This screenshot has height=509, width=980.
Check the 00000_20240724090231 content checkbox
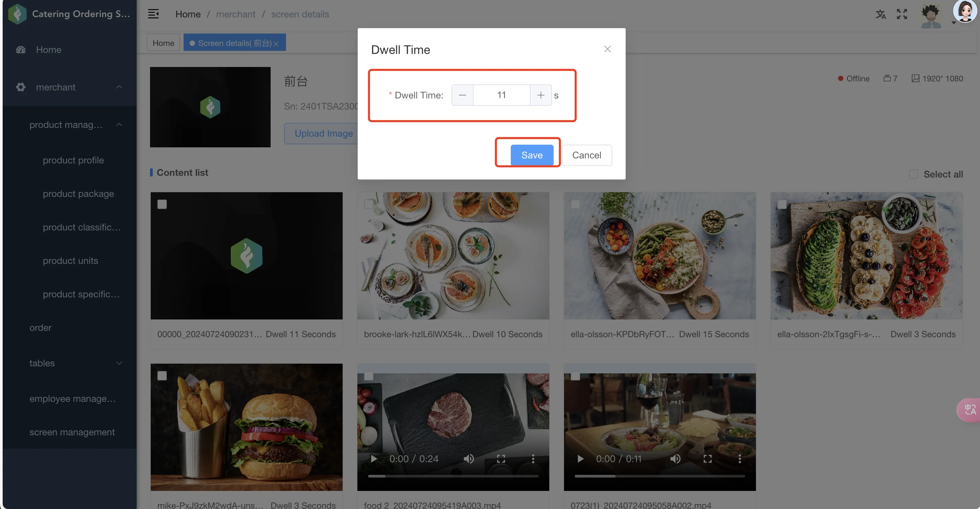pos(162,204)
